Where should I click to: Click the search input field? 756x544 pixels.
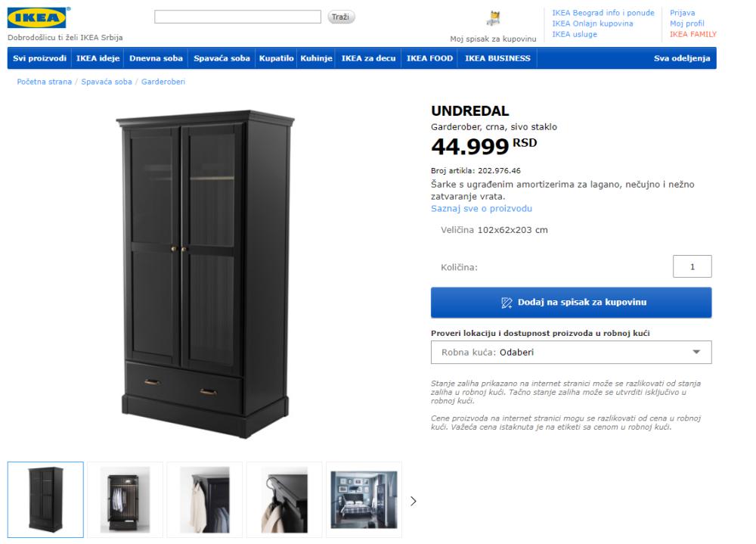pos(237,17)
